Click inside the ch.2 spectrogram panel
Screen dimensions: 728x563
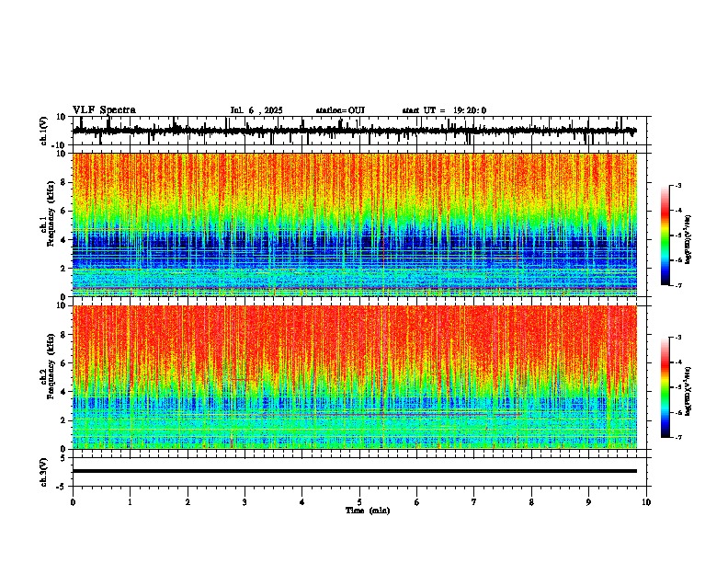click(354, 377)
